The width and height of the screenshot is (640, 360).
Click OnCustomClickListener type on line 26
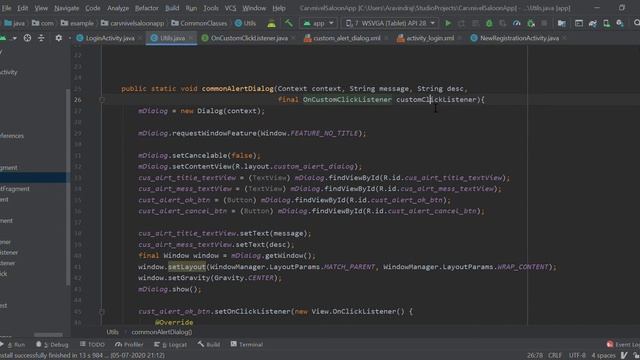tap(347, 100)
